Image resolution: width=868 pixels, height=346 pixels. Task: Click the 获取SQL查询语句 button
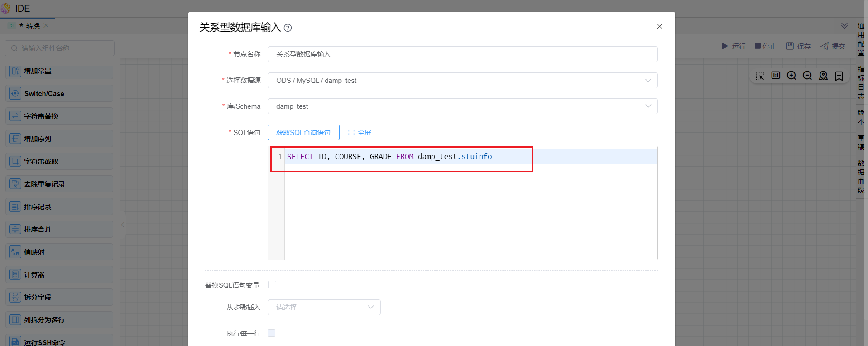[x=303, y=133]
